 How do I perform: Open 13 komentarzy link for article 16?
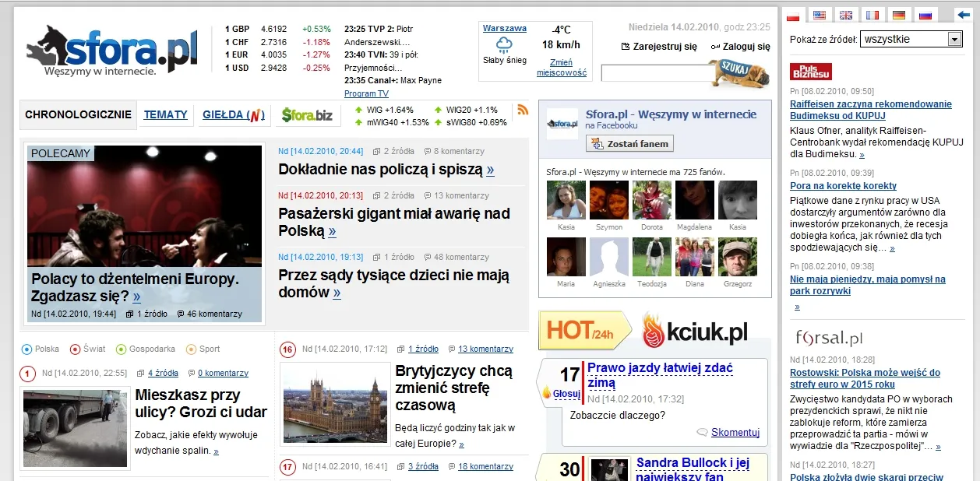click(485, 349)
